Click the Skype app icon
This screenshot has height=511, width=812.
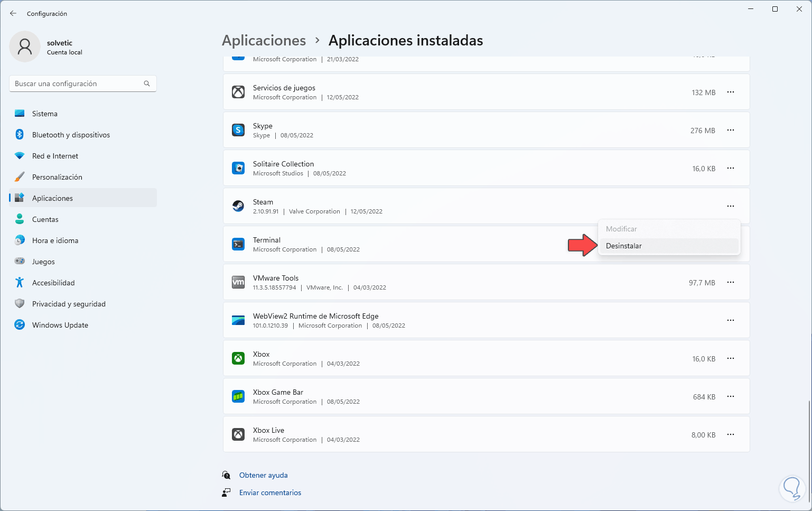click(238, 130)
